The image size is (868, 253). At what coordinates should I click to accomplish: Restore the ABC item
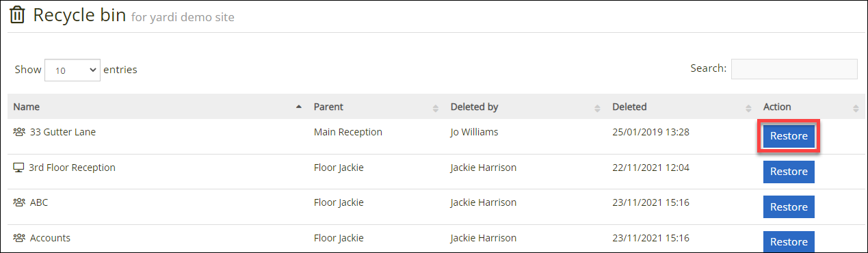click(789, 207)
